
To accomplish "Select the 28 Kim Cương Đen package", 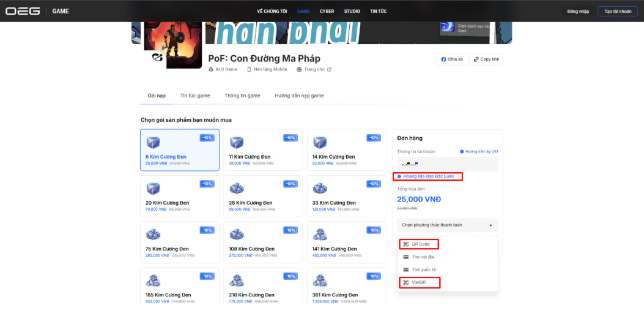I will (263, 196).
